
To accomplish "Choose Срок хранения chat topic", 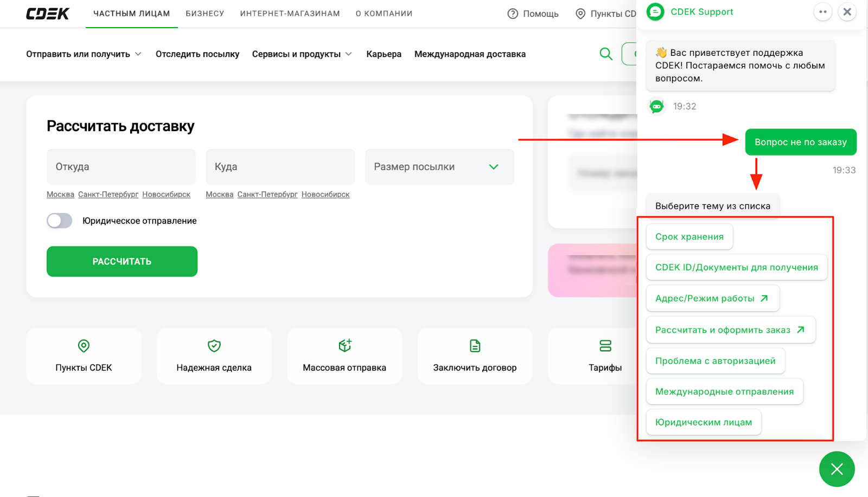I will (x=689, y=237).
